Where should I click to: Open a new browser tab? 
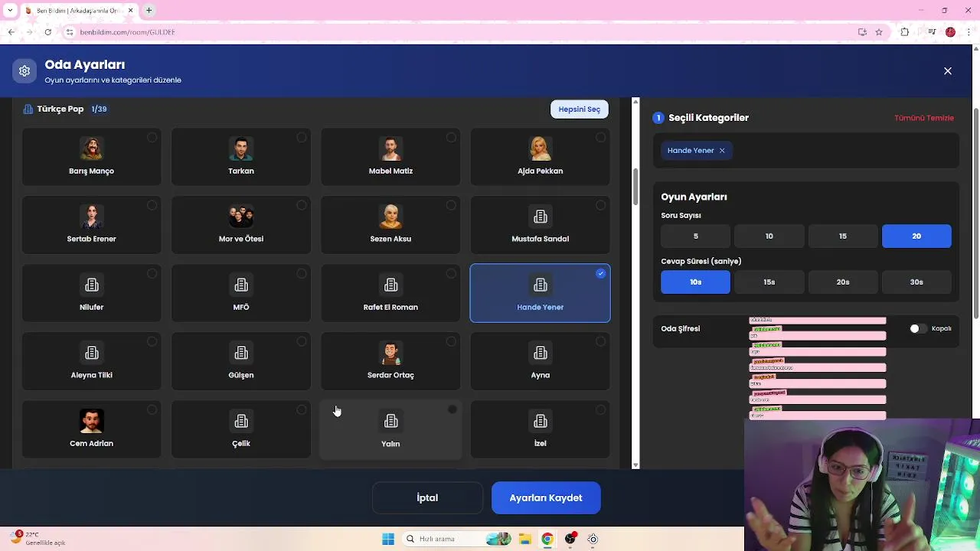pyautogui.click(x=149, y=11)
